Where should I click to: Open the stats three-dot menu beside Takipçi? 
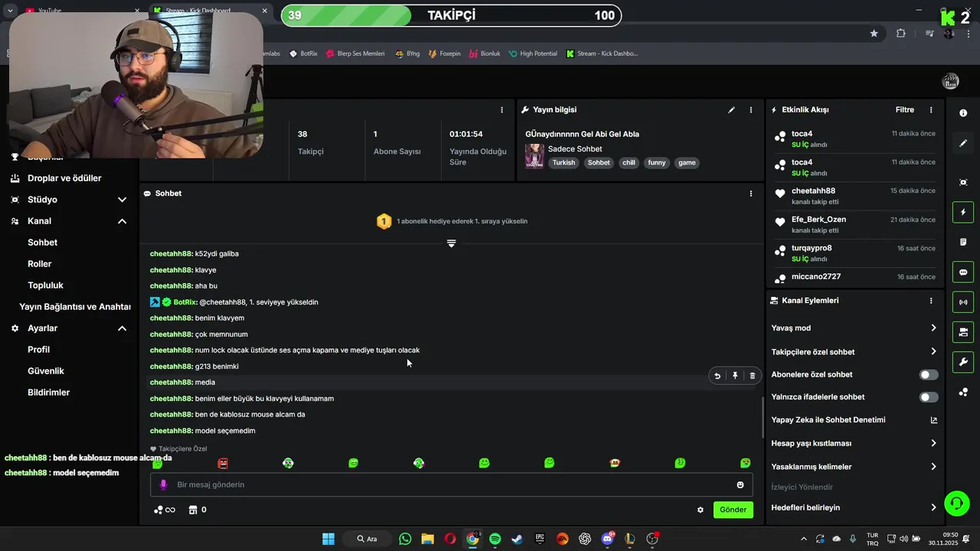pos(502,110)
